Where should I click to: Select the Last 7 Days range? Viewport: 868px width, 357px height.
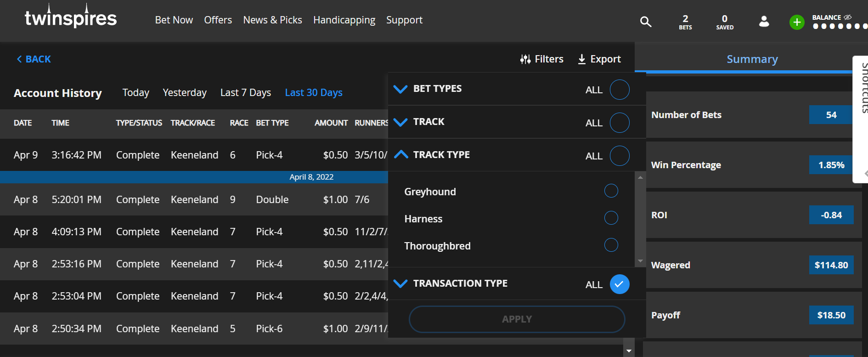point(246,93)
